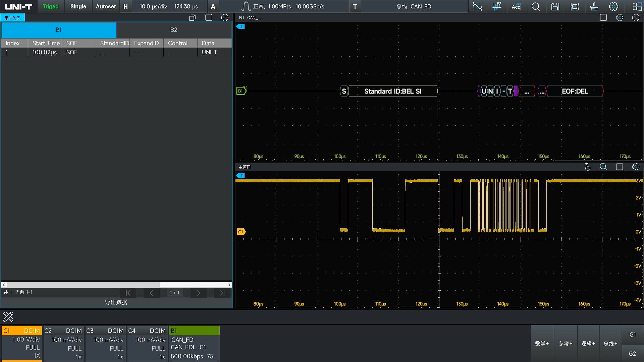Screen dimensions: 644x362
Task: Switch to the B1 event list tab
Action: tap(59, 30)
